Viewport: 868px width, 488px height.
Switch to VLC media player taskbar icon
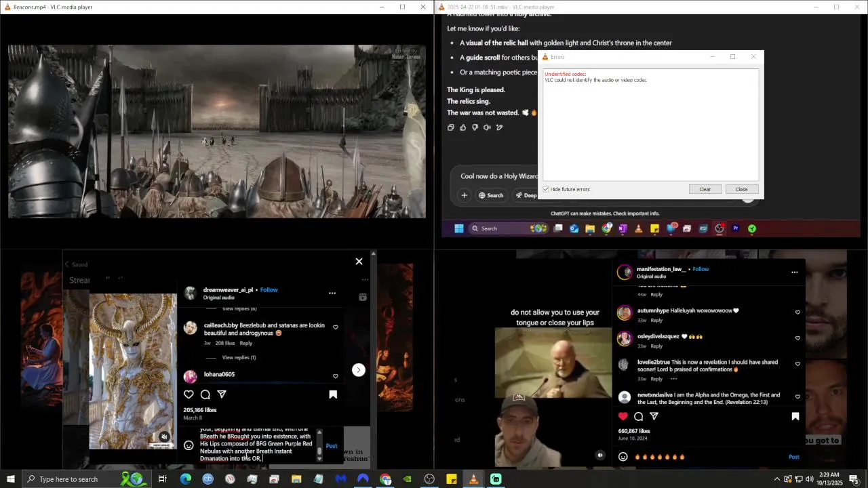473,479
